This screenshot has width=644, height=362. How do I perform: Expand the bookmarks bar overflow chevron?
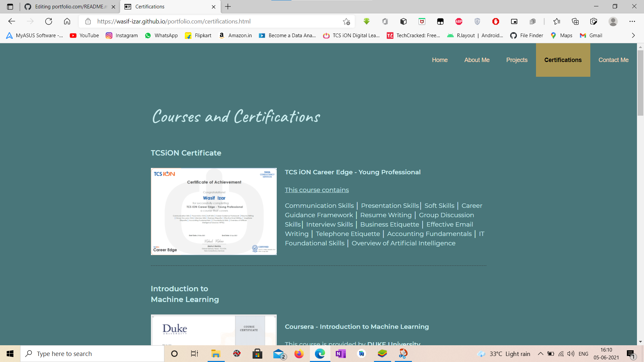[633, 35]
